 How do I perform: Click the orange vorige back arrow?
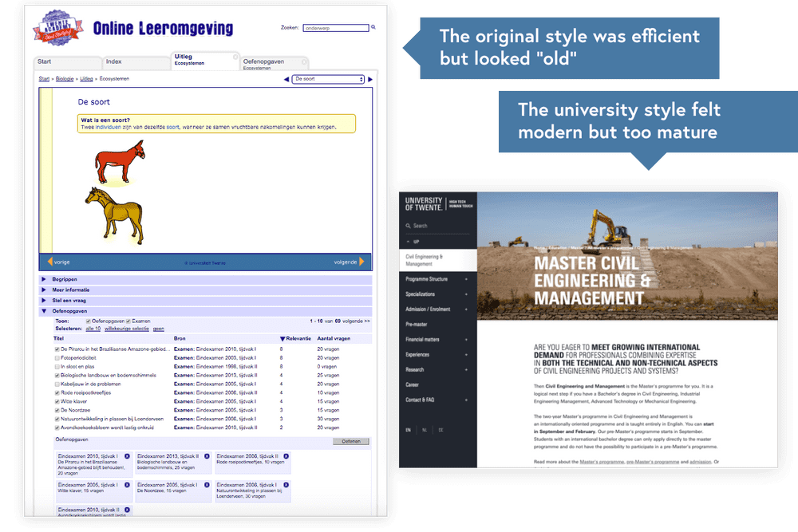tap(49, 262)
